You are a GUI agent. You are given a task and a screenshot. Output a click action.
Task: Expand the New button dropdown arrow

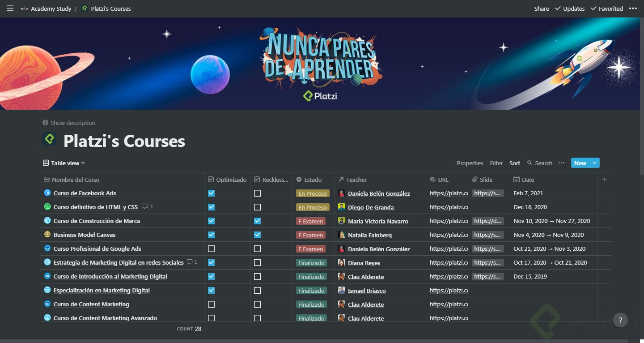pos(594,163)
